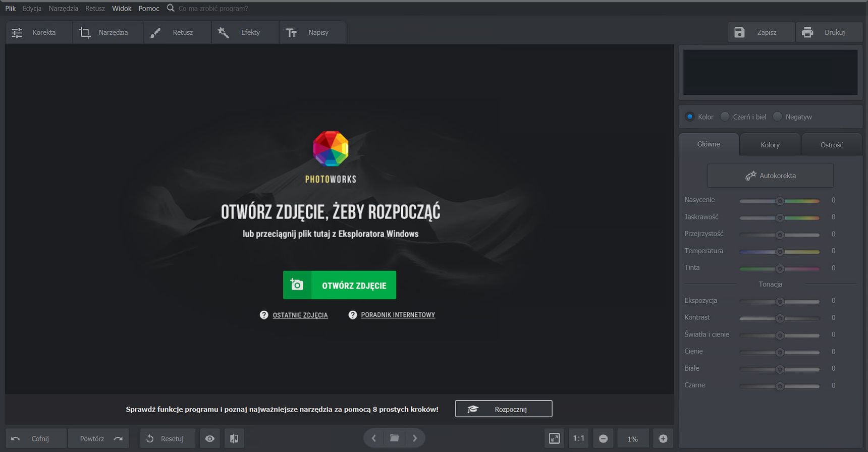Open the Efekty effects tab
Viewport: 868px width, 452px height.
point(245,32)
